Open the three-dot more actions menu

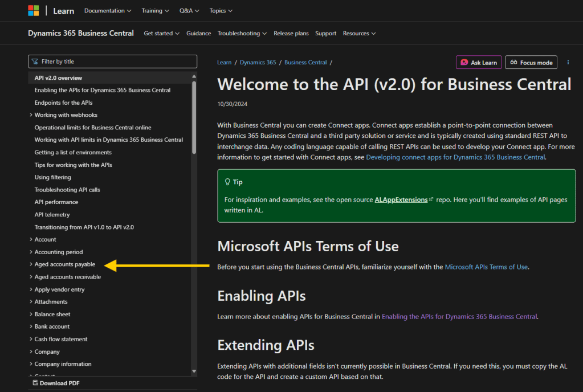click(x=568, y=62)
